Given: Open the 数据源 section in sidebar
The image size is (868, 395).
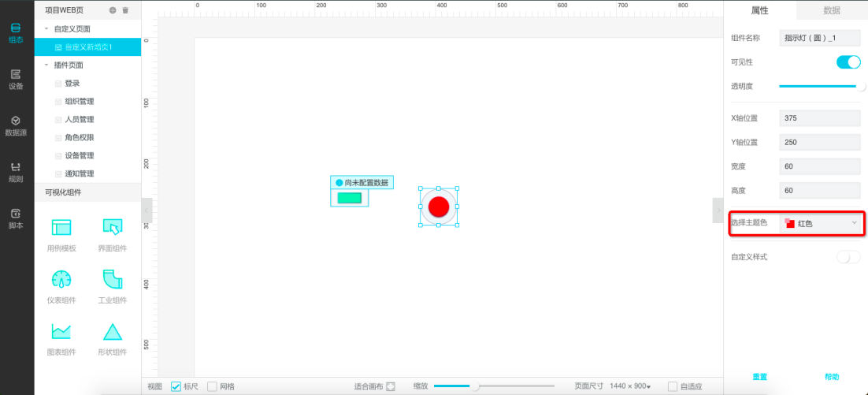Looking at the screenshot, I should point(16,126).
